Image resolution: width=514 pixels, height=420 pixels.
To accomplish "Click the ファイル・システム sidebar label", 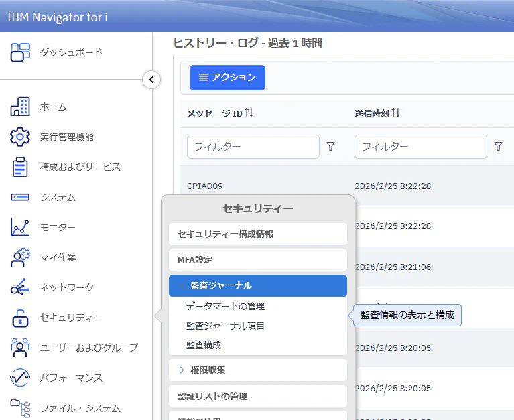I will click(x=80, y=408).
